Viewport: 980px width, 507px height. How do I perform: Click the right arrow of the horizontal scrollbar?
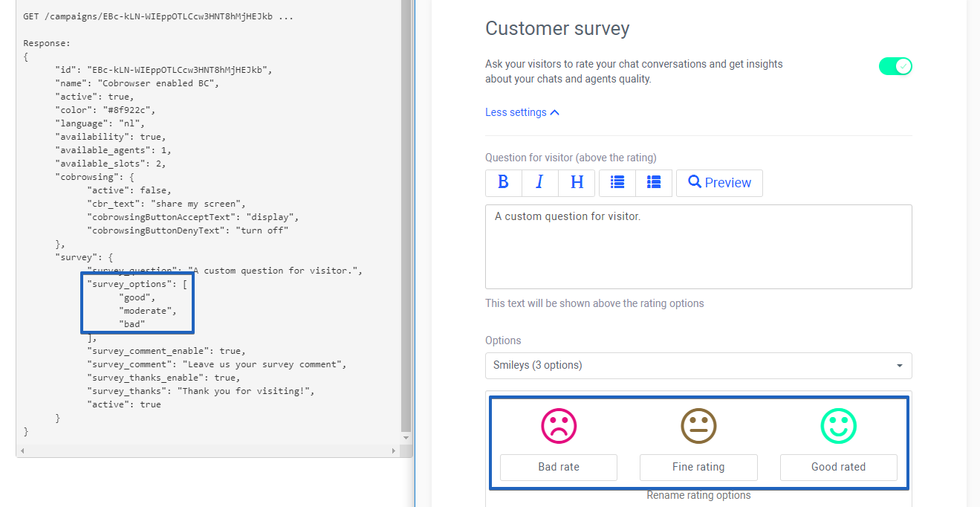tap(394, 451)
